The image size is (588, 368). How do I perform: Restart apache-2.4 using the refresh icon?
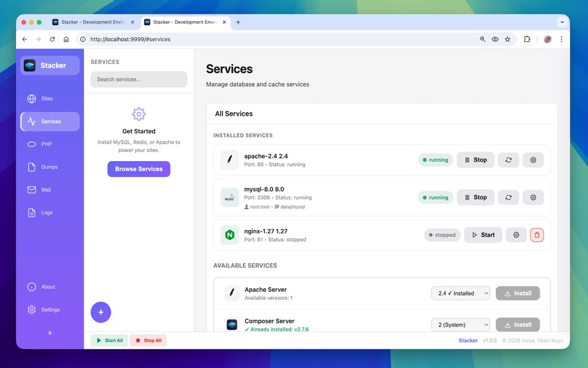point(508,159)
